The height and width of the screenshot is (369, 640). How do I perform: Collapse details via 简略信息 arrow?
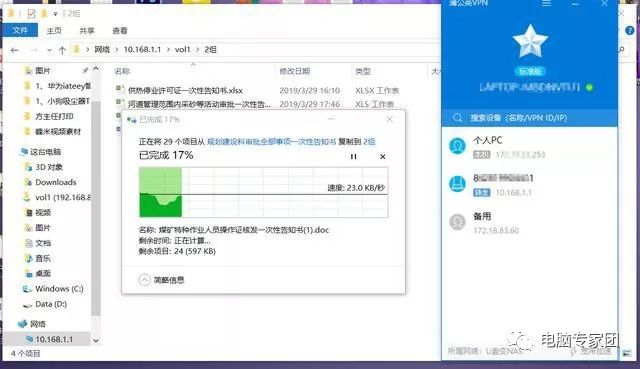coord(144,280)
